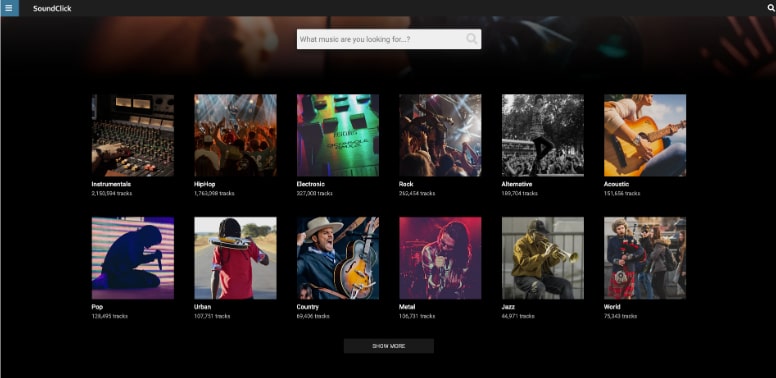Open the hamburger menu icon
The image size is (776, 378).
tap(9, 8)
